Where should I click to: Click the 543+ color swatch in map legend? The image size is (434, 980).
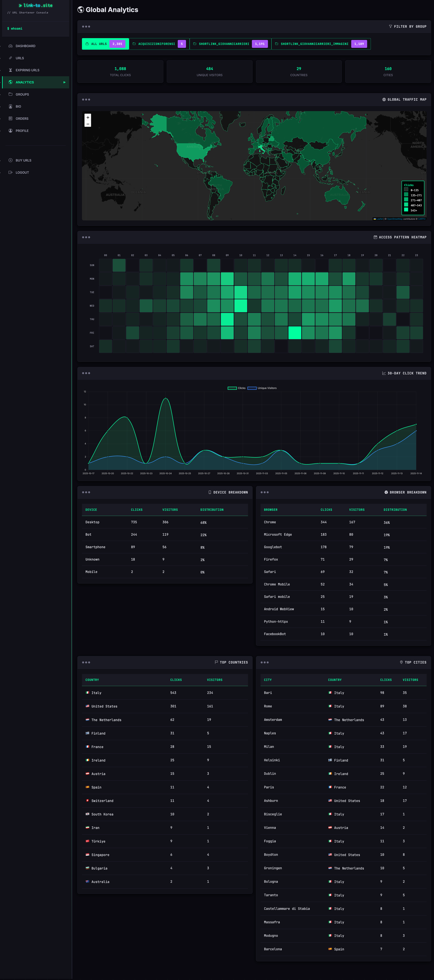pos(406,210)
